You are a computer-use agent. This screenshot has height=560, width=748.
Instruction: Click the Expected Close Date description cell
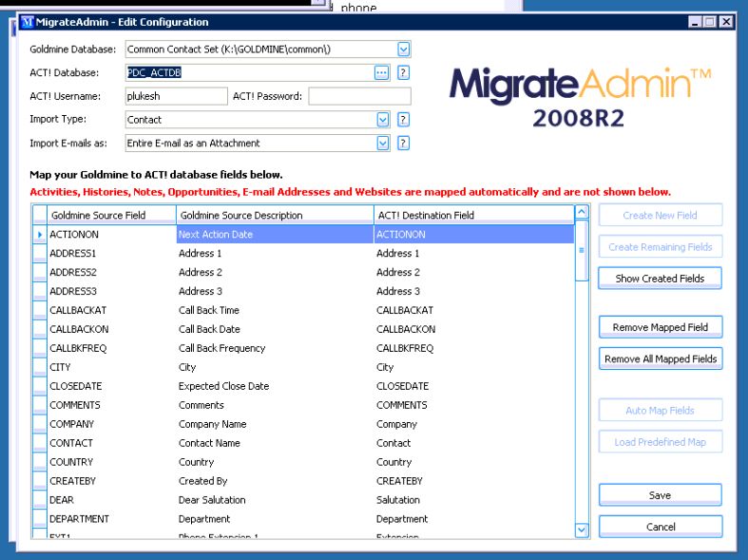(x=275, y=386)
